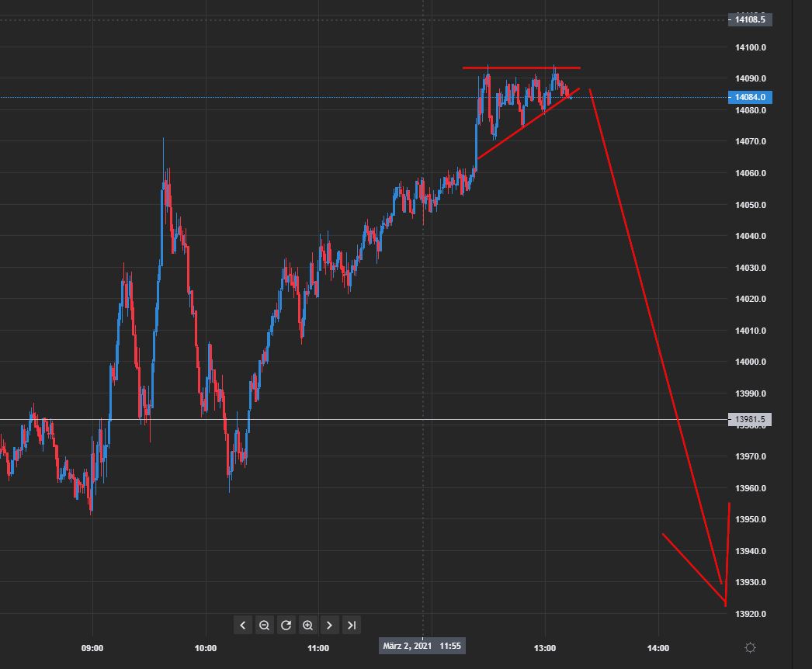Select the upper red resistance trendline drawing
This screenshot has height=669, width=812.
[520, 68]
